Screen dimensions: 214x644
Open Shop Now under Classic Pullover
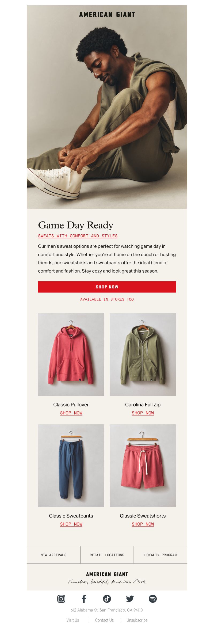pos(71,413)
